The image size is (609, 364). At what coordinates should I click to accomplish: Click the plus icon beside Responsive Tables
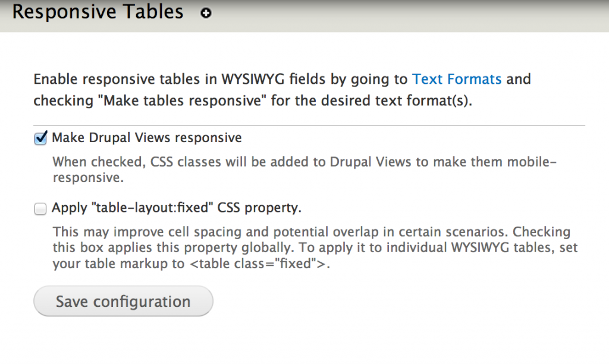click(206, 13)
